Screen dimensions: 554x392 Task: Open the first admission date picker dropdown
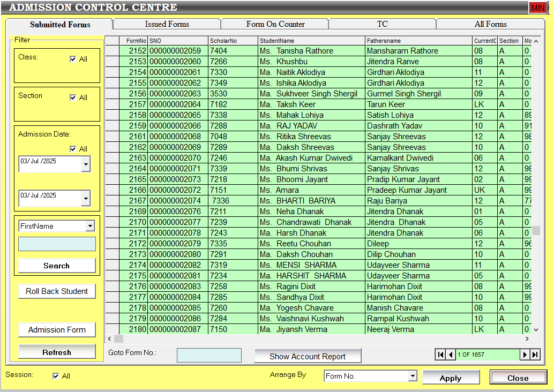(86, 164)
